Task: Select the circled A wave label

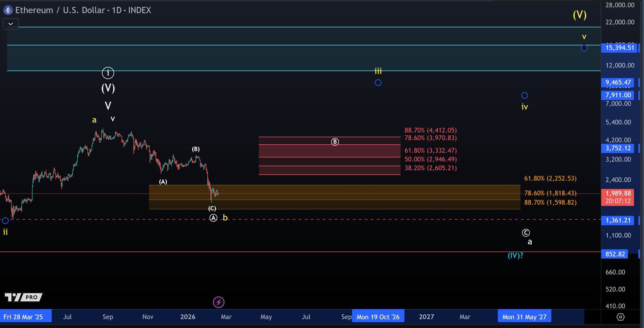Action: [x=213, y=218]
